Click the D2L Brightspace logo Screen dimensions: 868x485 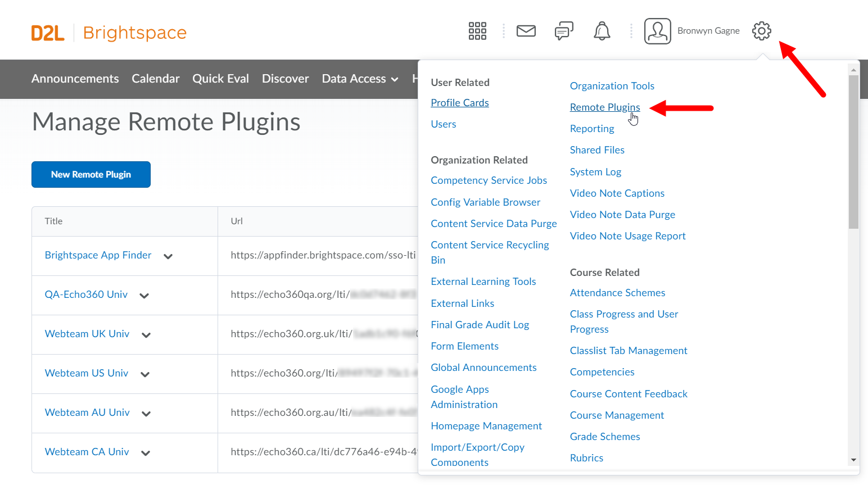(109, 33)
